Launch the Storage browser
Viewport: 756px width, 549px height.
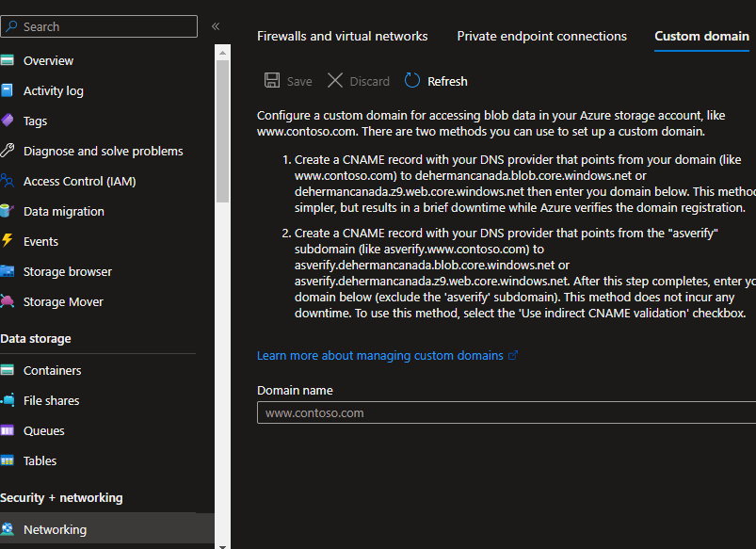coord(68,270)
